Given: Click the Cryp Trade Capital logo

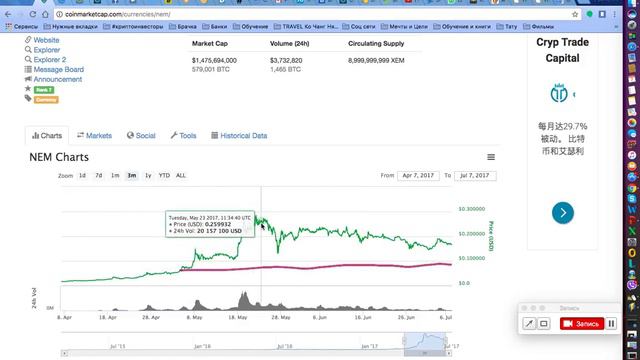Looking at the screenshot, I should tap(559, 93).
